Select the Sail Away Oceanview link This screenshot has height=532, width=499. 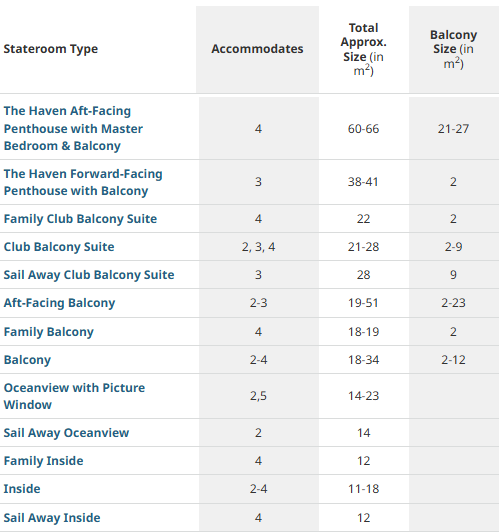(x=66, y=433)
